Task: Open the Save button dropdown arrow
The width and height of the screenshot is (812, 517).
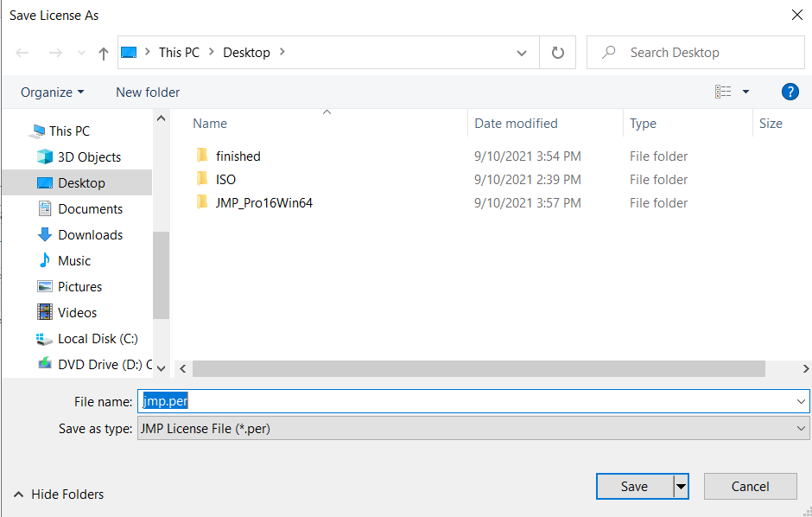Action: click(x=681, y=487)
